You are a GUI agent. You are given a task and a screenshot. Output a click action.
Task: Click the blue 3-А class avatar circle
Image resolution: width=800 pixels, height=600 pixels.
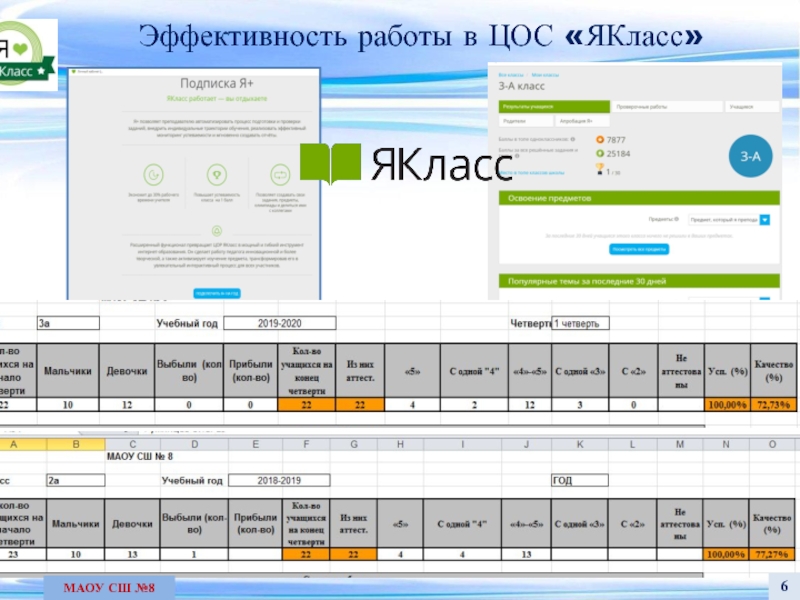[x=750, y=156]
